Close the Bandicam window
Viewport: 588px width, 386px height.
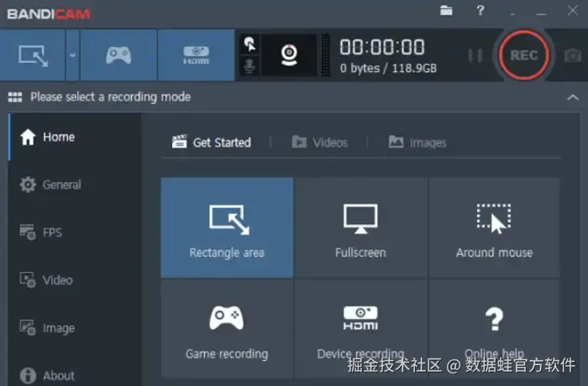pos(573,11)
